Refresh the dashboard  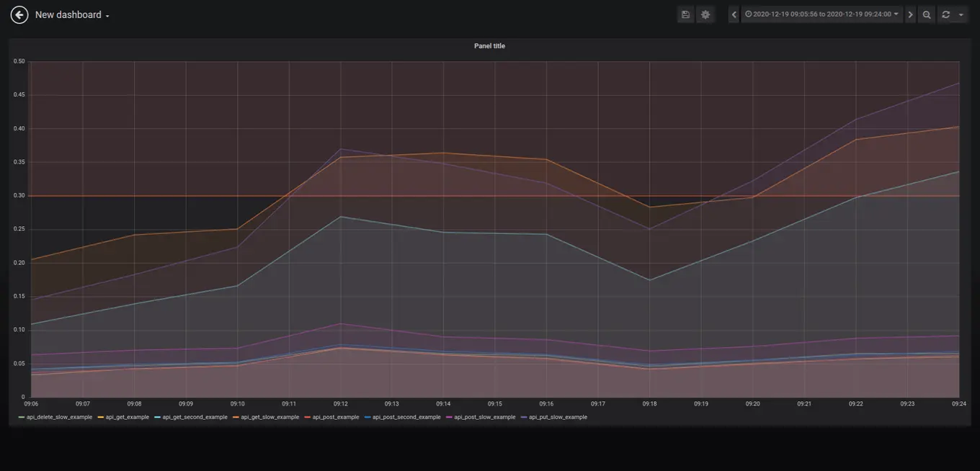click(x=945, y=14)
